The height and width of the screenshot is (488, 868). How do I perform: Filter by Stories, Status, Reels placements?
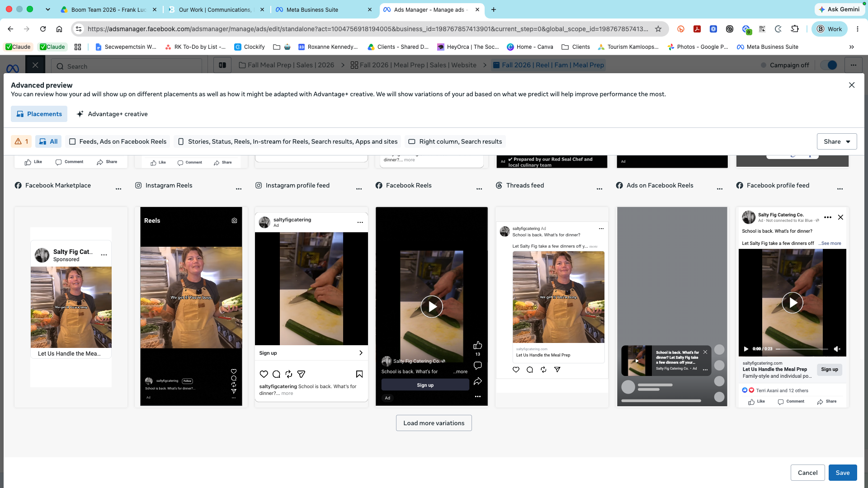(288, 141)
